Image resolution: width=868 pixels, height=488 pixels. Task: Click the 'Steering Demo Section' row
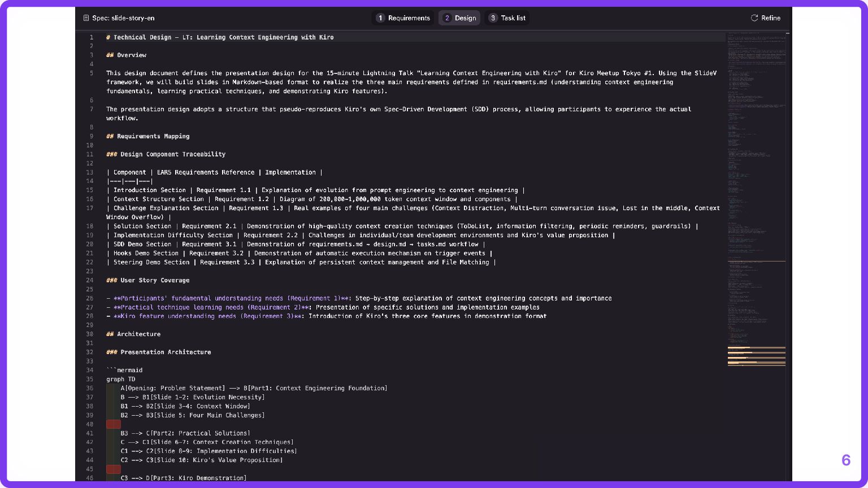(301, 263)
